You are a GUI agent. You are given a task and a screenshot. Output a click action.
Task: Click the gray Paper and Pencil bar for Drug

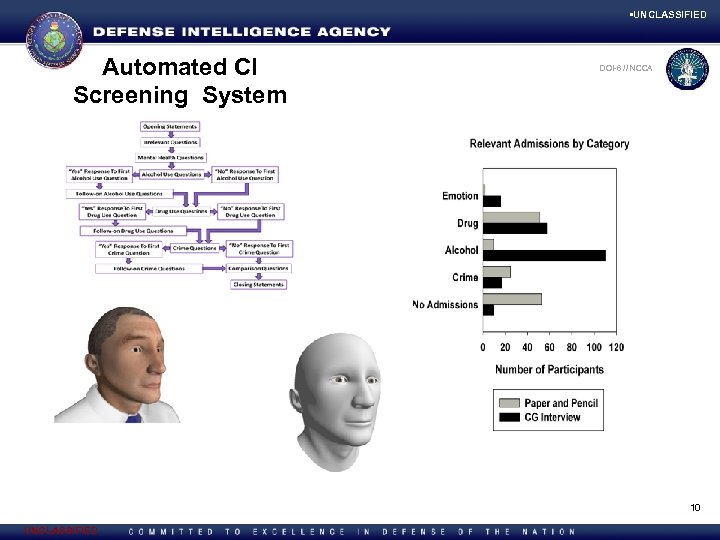click(511, 218)
